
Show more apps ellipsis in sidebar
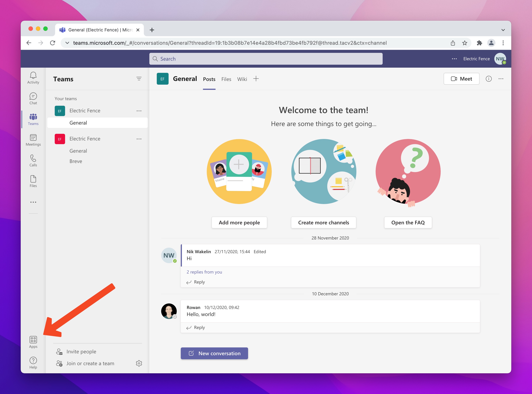[33, 202]
